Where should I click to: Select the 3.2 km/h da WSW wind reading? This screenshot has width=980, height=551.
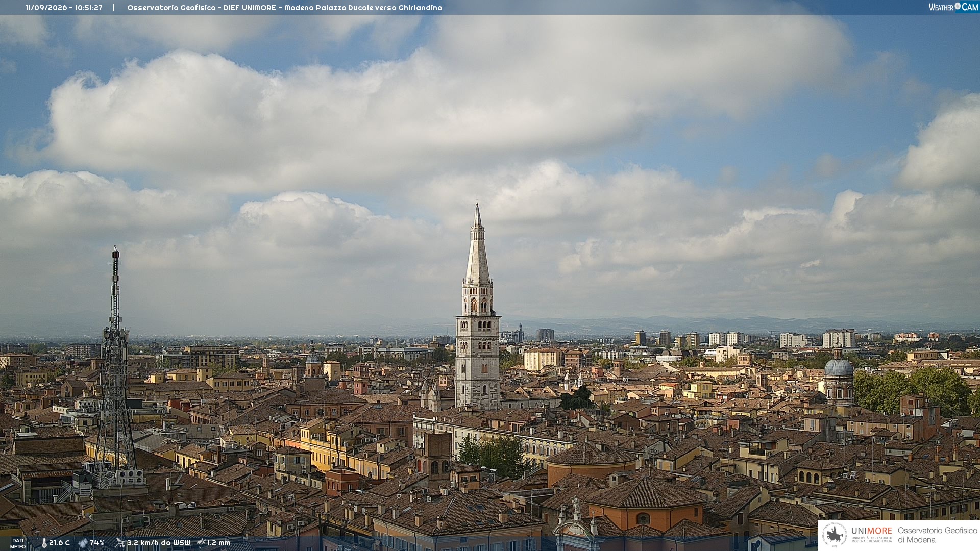(158, 543)
